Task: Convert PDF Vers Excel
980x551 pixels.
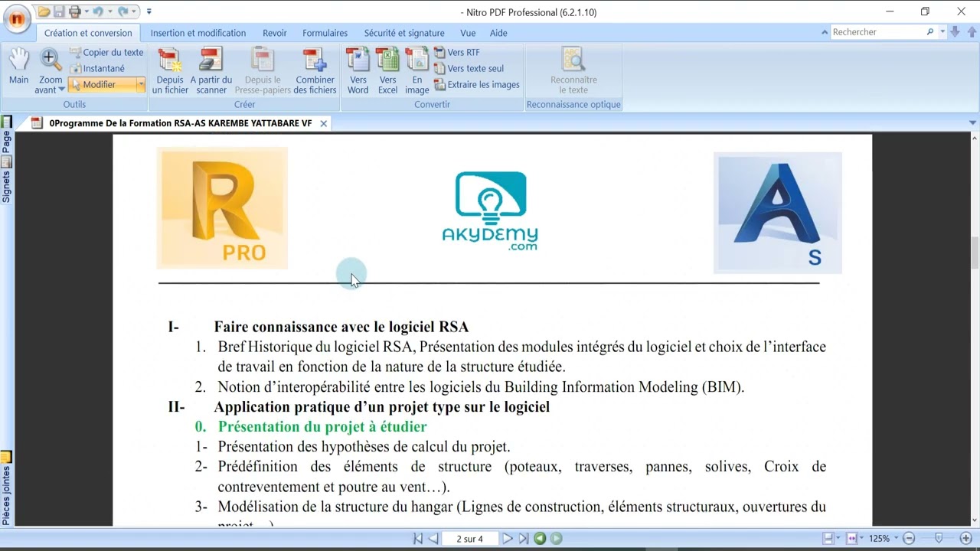Action: (x=388, y=71)
